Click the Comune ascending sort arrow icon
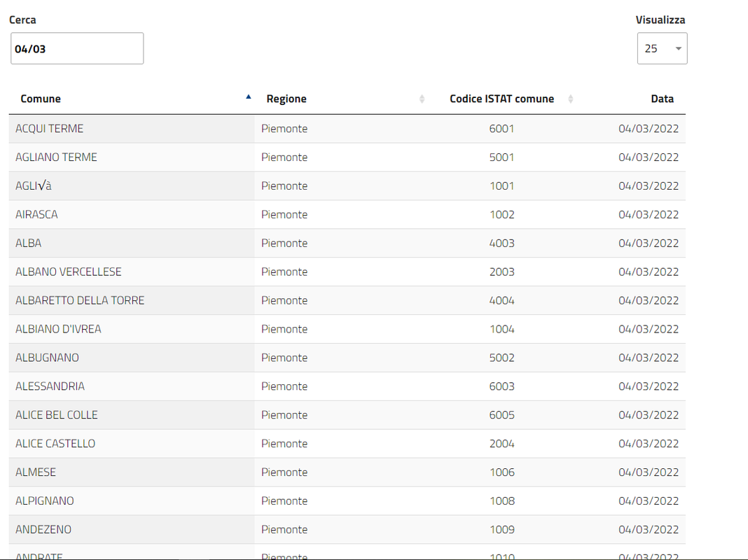The height and width of the screenshot is (560, 748). pyautogui.click(x=248, y=97)
